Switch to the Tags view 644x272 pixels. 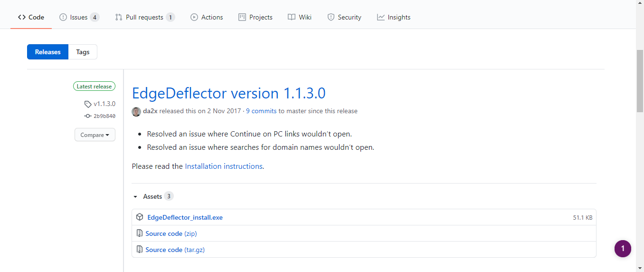(83, 52)
